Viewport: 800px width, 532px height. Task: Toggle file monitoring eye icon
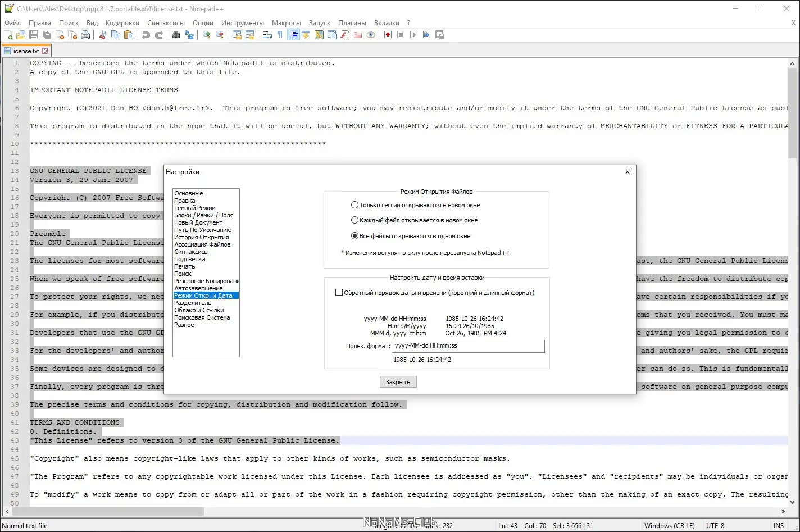tap(371, 35)
